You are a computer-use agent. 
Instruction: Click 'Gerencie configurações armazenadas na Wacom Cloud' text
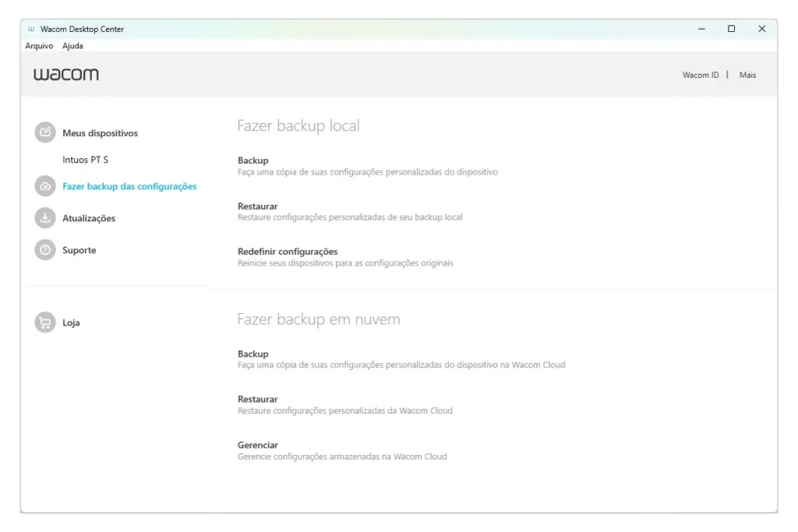(x=342, y=456)
